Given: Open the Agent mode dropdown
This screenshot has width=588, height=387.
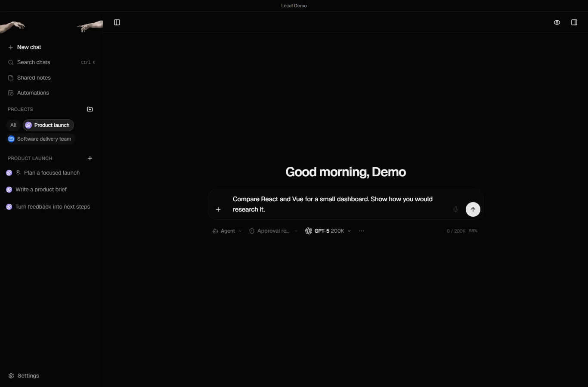Looking at the screenshot, I should pyautogui.click(x=227, y=231).
